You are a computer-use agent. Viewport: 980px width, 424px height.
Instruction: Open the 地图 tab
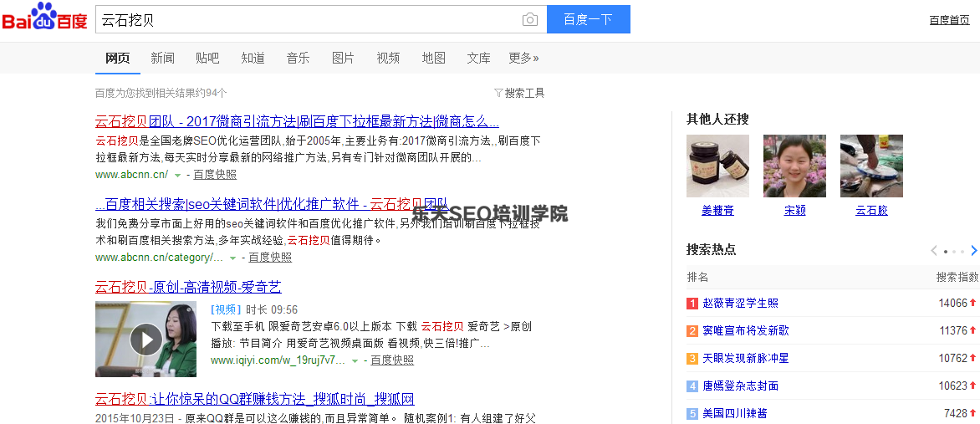pyautogui.click(x=433, y=59)
